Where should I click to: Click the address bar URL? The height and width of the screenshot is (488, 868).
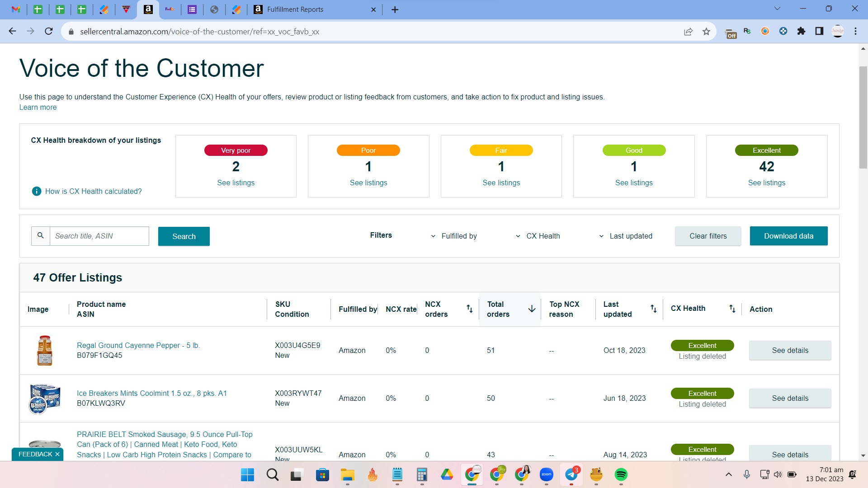click(x=199, y=32)
